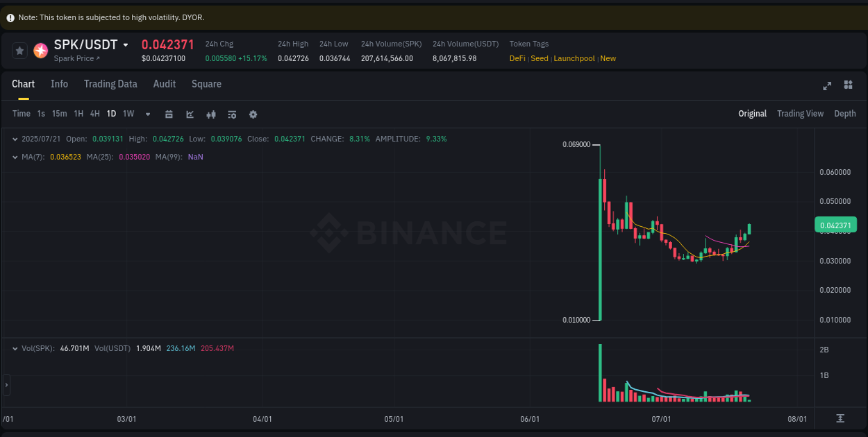868x437 pixels.
Task: Collapse the MA indicator row chevron
Action: coord(15,157)
